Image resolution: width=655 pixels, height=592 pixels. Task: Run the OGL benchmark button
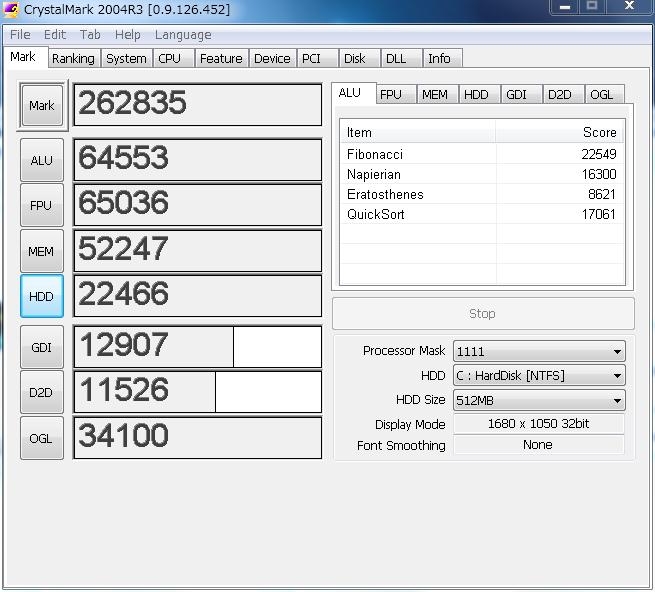coord(42,438)
